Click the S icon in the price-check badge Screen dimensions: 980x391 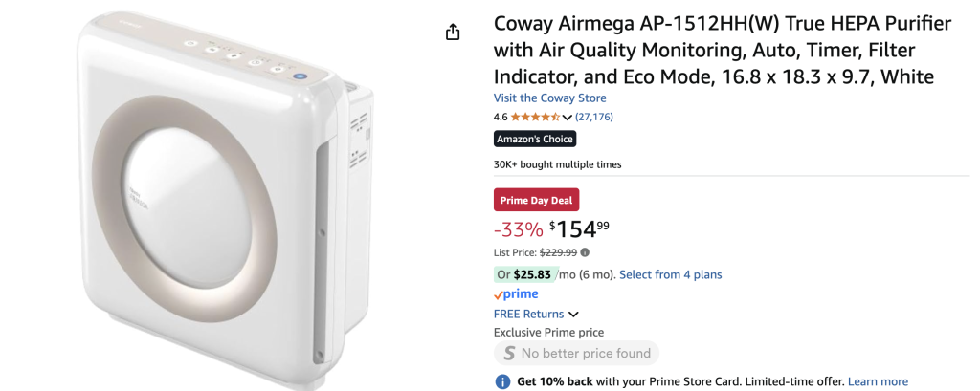coord(507,353)
